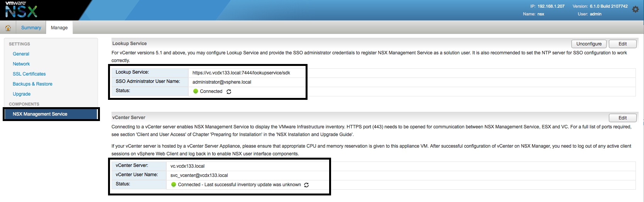This screenshot has height=202, width=644.
Task: Go to Network settings
Action: (x=21, y=64)
